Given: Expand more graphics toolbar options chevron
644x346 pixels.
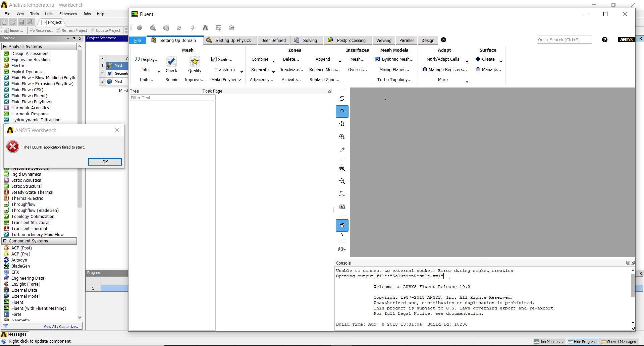Looking at the screenshot, I should point(342,235).
